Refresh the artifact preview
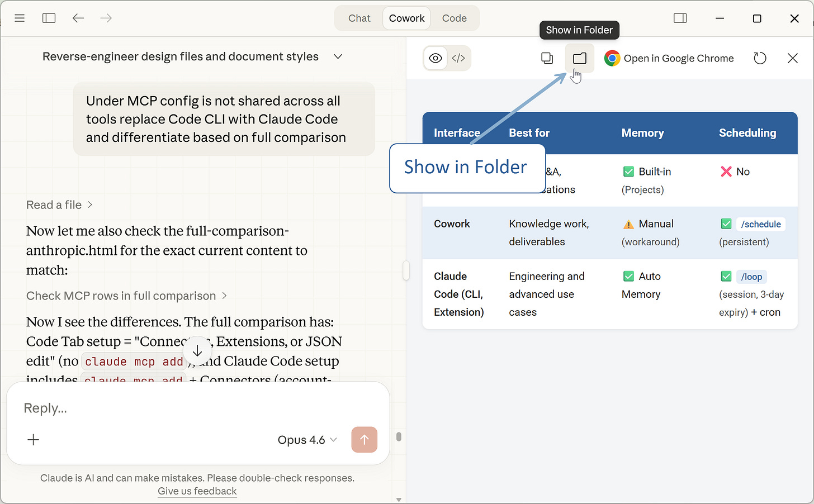Viewport: 814px width, 504px height. click(760, 58)
